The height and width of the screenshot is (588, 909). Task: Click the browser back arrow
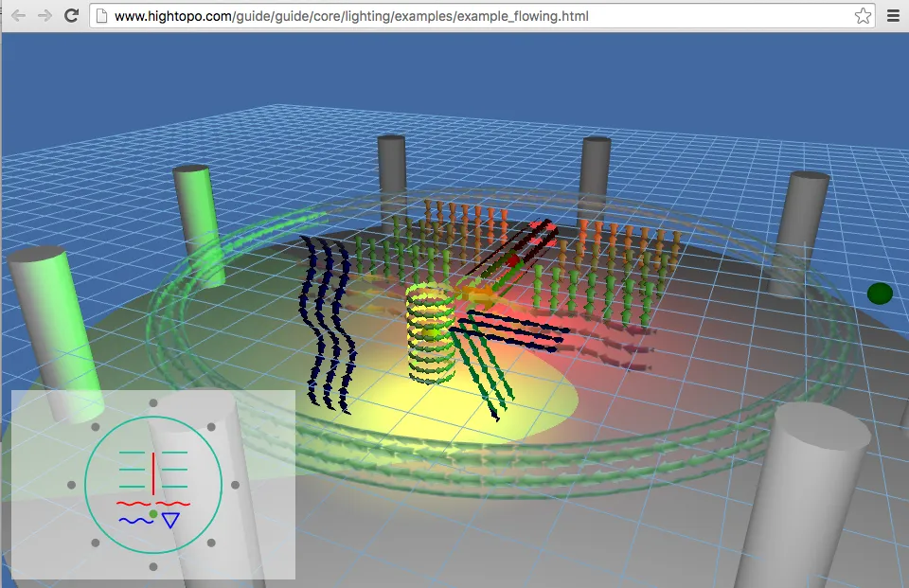(18, 15)
